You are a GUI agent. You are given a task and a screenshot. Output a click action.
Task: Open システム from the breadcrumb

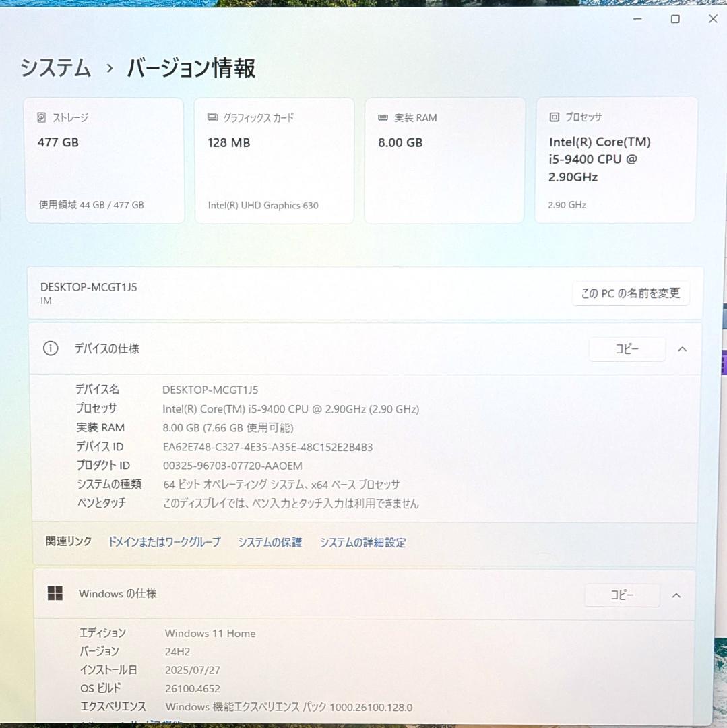tap(55, 67)
